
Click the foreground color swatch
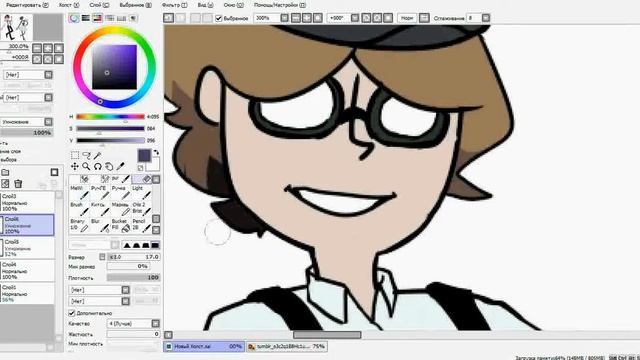click(144, 156)
